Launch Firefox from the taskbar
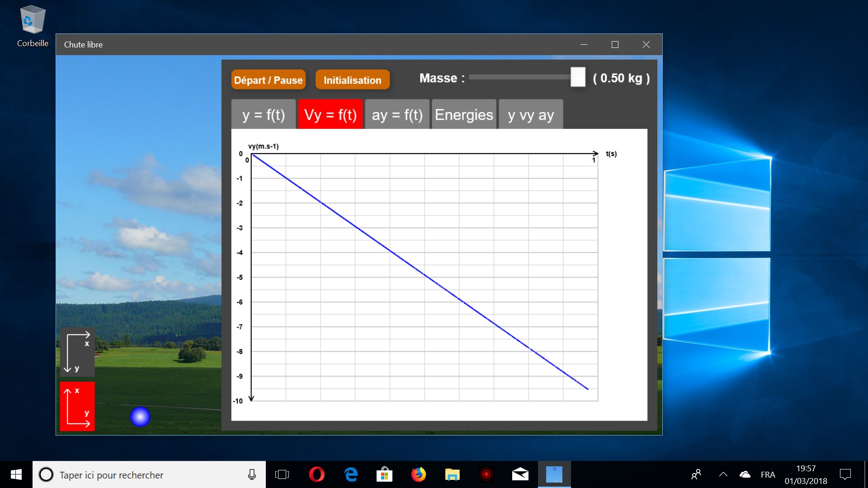This screenshot has width=868, height=488. [x=418, y=474]
